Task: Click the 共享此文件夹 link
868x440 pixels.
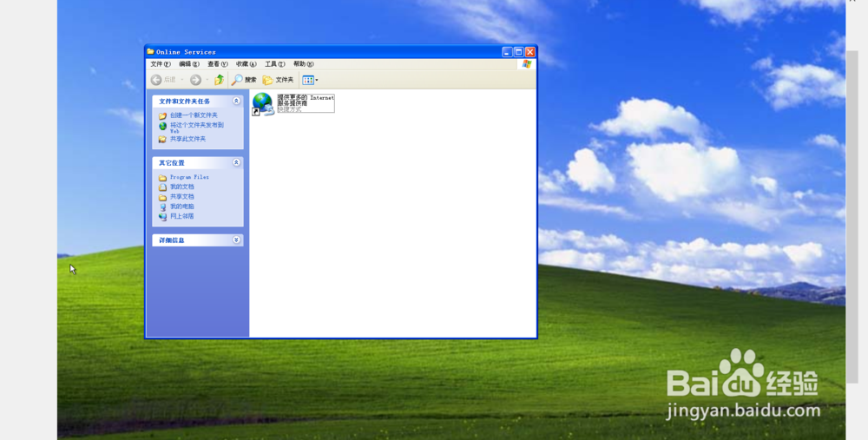Action: coord(187,139)
